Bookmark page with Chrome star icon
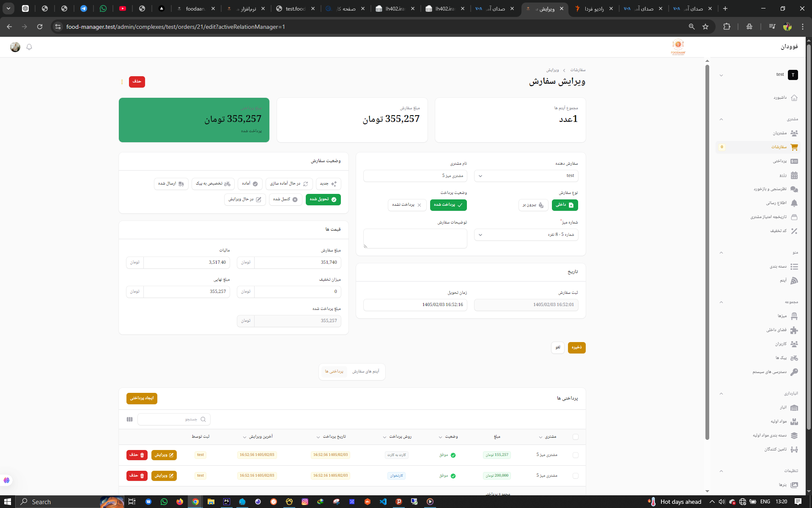Screen dimensions: 812x508 click(705, 27)
